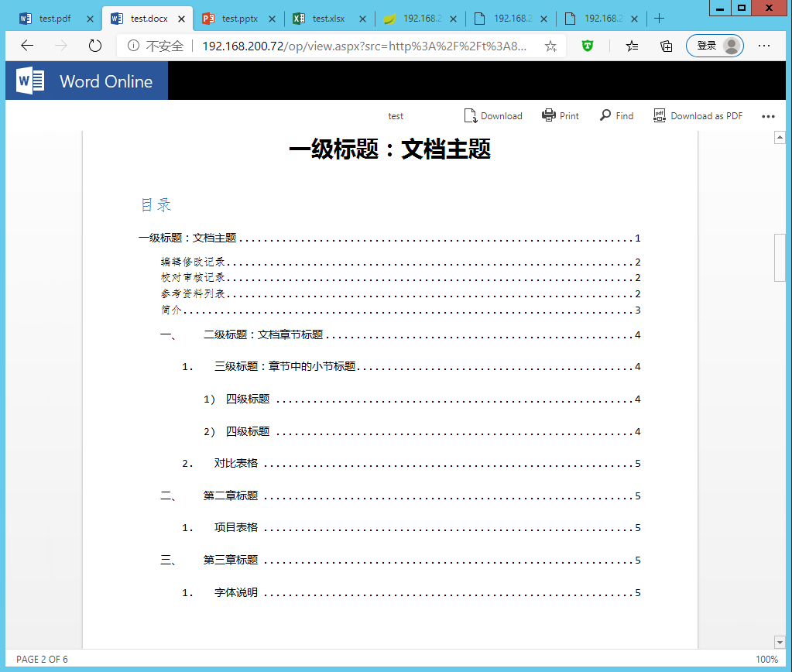Open the browser settings ellipsis menu
This screenshot has width=792, height=672.
click(x=763, y=46)
